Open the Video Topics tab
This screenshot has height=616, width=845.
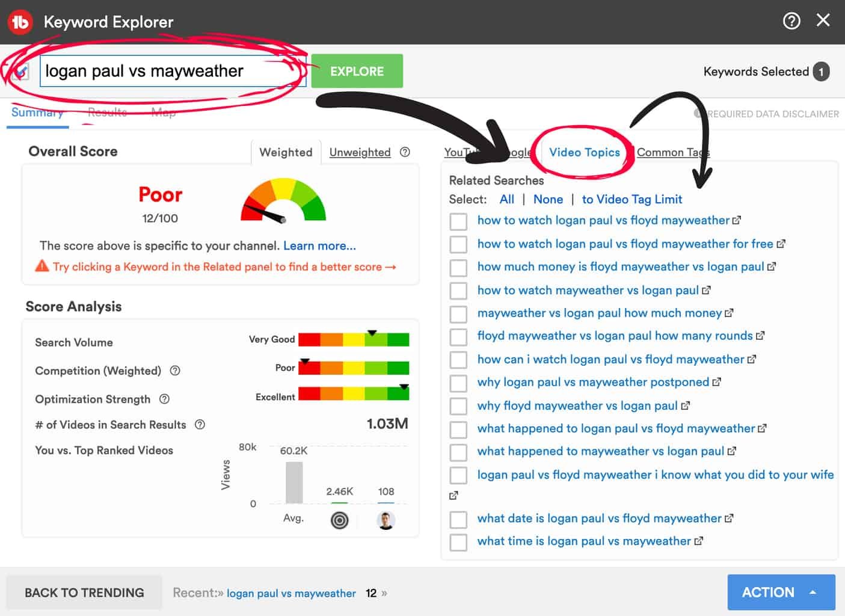(x=585, y=152)
